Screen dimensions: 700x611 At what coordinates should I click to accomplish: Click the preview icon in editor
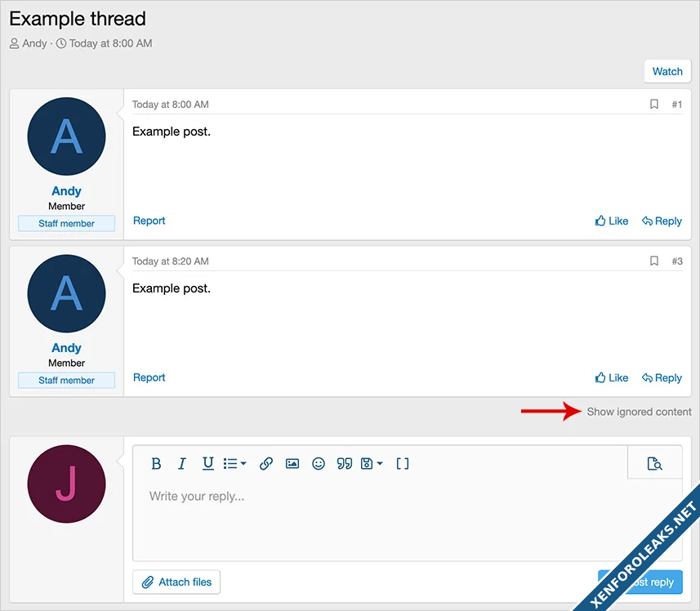pyautogui.click(x=654, y=464)
